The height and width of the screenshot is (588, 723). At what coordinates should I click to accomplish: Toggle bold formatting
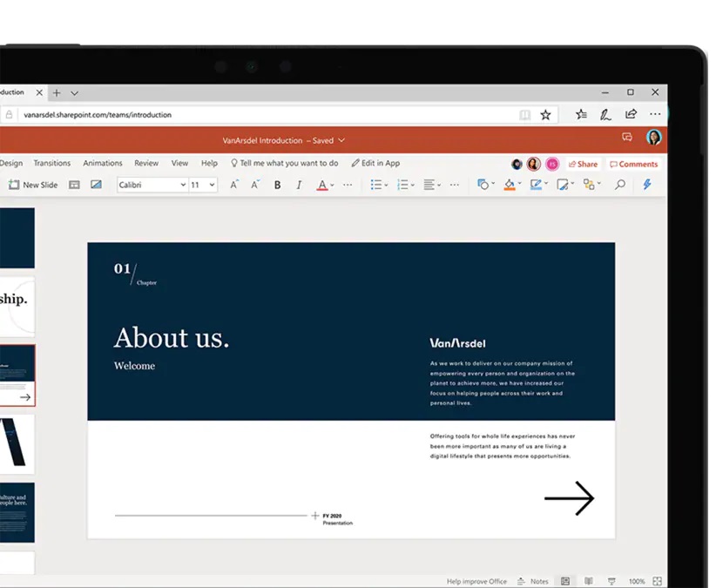pos(277,185)
